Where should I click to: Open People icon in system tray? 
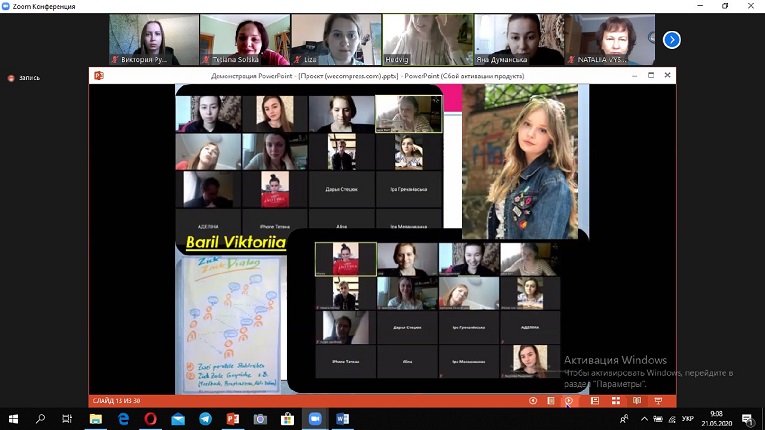pos(624,419)
